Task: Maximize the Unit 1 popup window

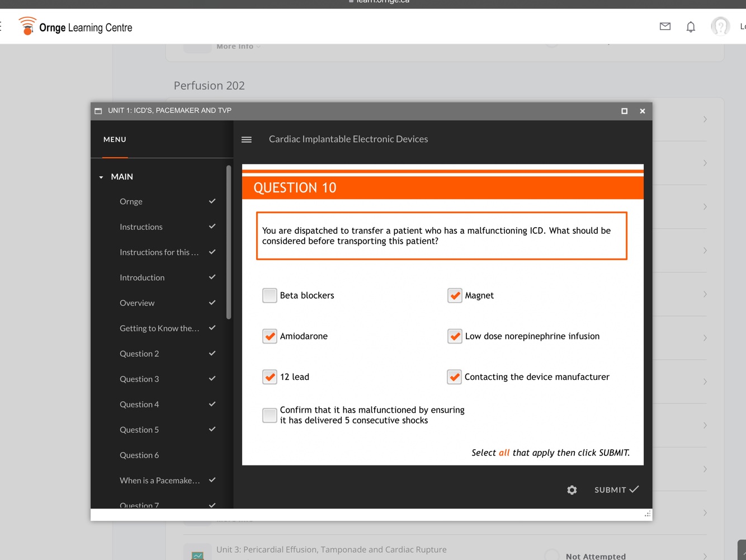Action: pyautogui.click(x=625, y=111)
